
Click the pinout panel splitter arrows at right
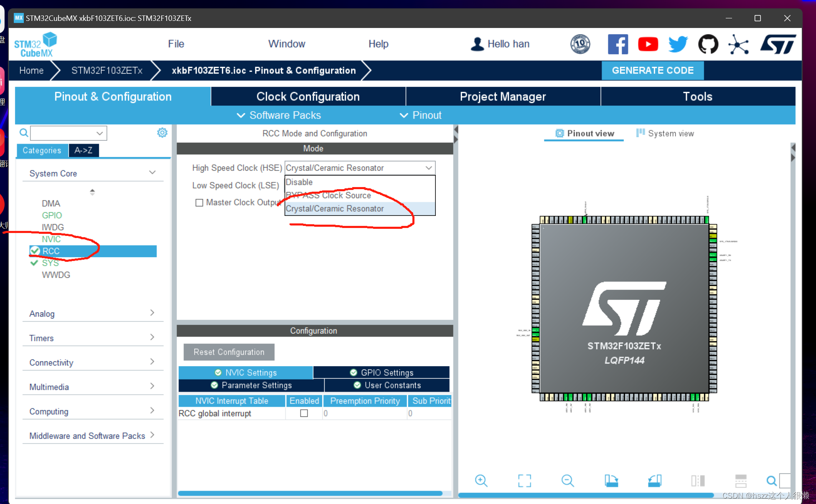pos(793,152)
